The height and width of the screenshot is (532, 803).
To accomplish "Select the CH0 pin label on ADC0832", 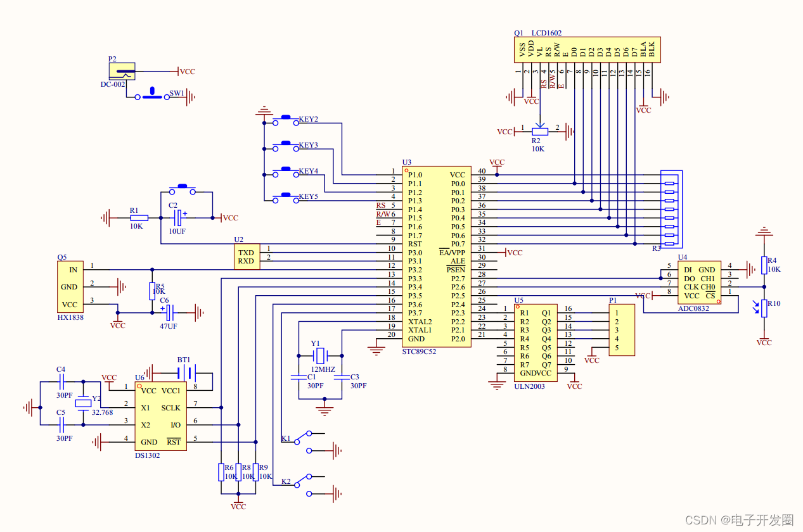I will point(708,287).
